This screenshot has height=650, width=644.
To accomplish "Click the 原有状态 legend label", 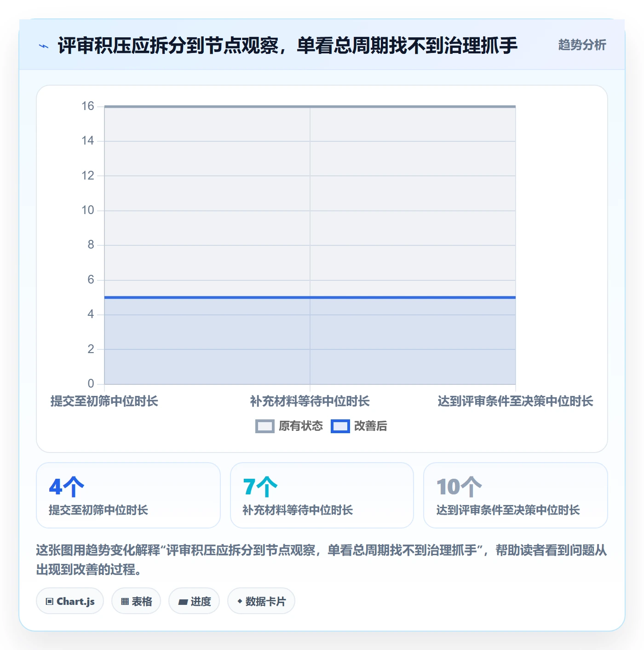I will 301,426.
